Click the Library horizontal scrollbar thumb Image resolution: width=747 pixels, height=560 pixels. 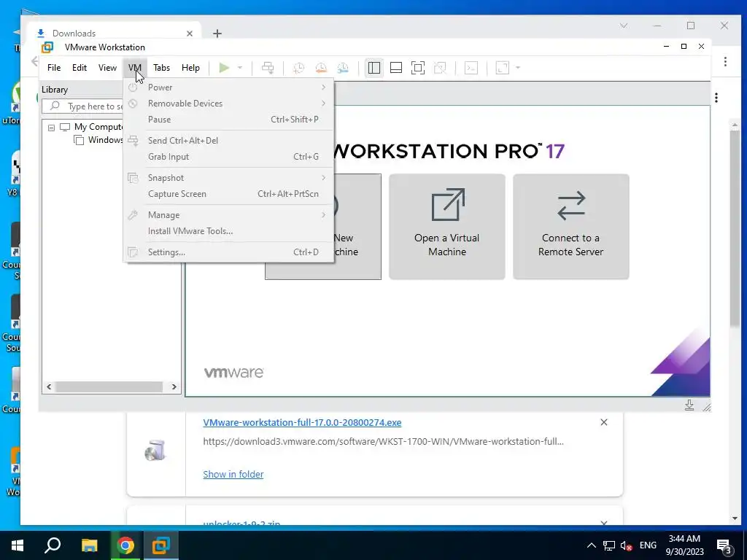(x=109, y=386)
